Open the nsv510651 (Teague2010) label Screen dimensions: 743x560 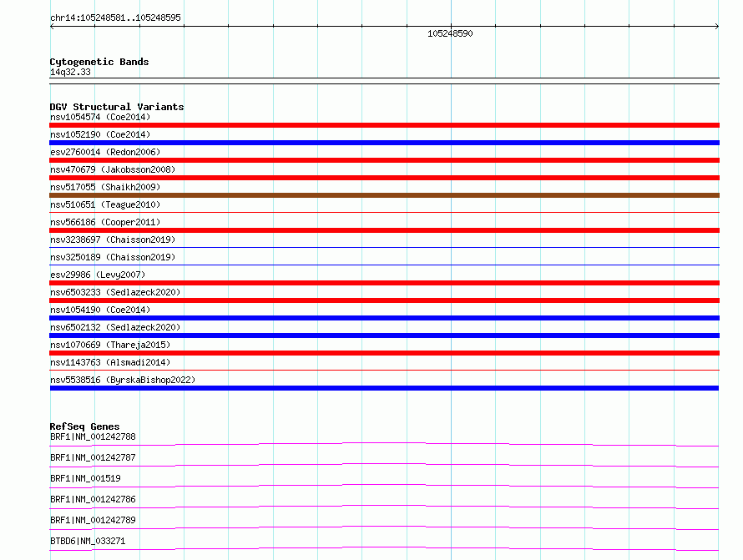pos(105,204)
